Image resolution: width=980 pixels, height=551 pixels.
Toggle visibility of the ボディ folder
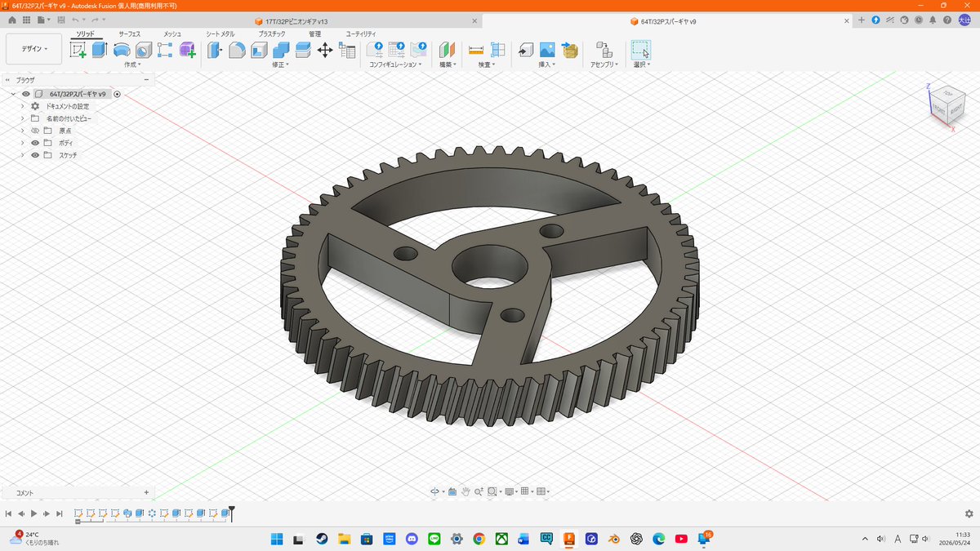point(35,143)
